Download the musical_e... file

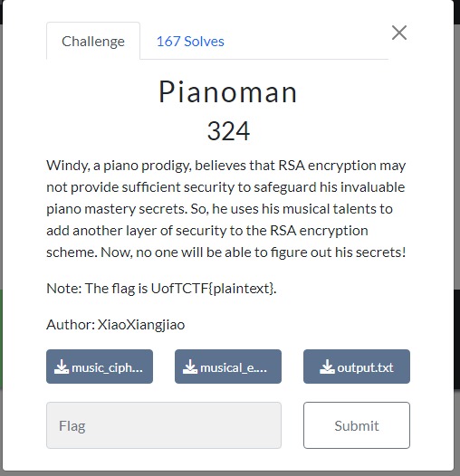[228, 367]
